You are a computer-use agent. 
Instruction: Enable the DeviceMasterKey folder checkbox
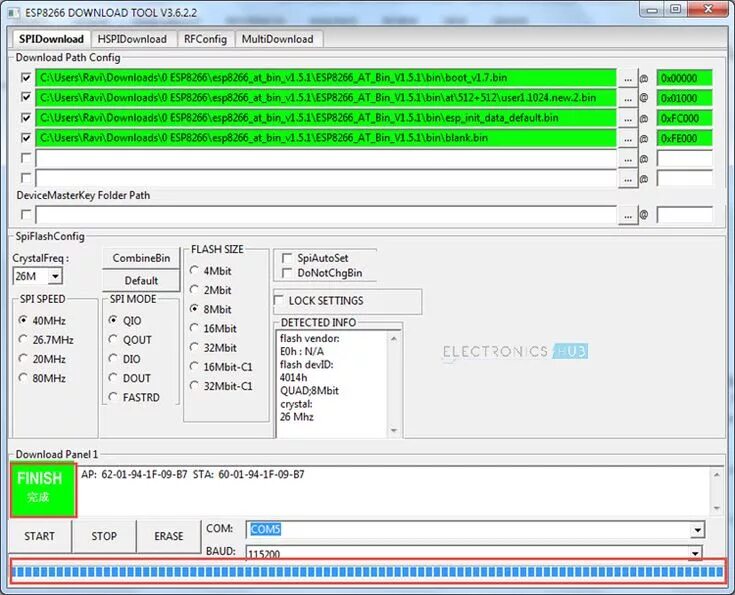[26, 214]
